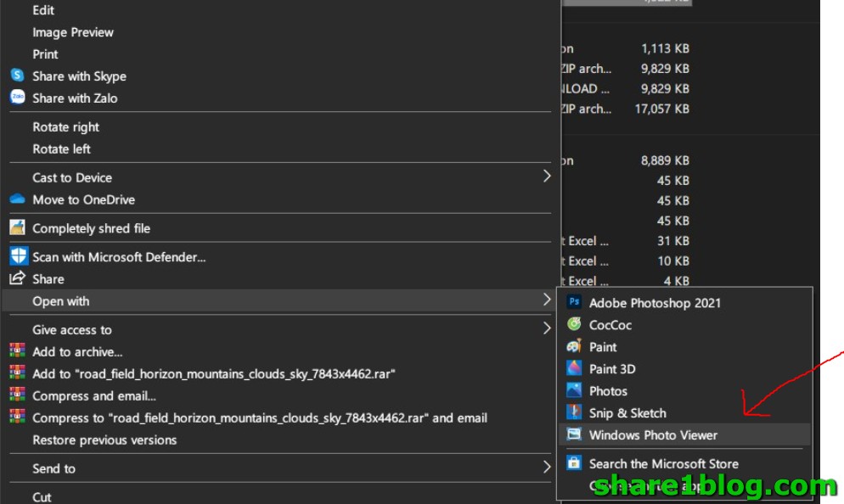Select Search the Microsoft Store
The height and width of the screenshot is (504, 844).
click(x=664, y=463)
